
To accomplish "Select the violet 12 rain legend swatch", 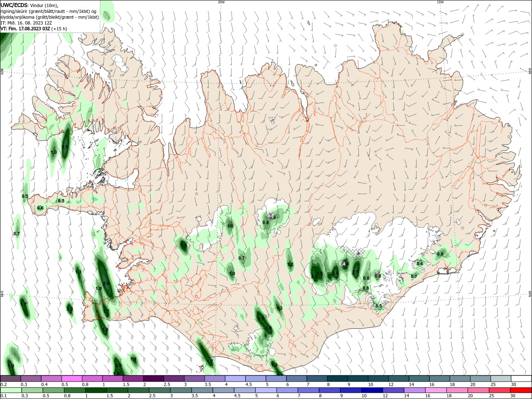I will pos(393,390).
